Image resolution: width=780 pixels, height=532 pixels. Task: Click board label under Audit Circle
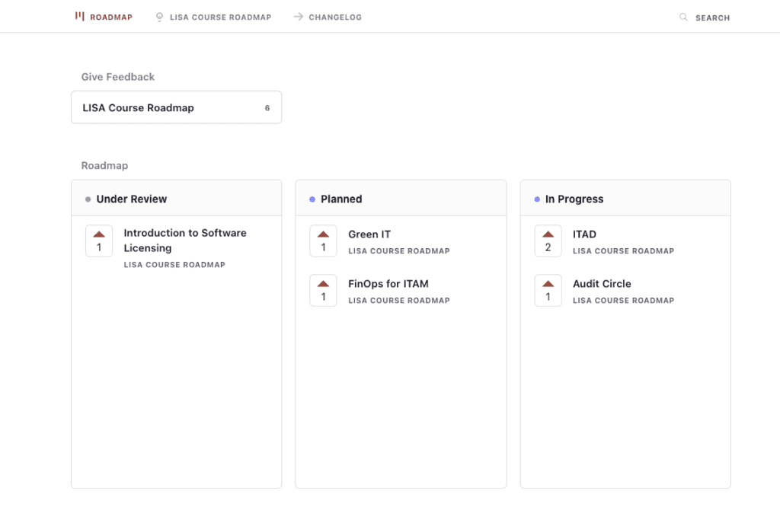(623, 301)
